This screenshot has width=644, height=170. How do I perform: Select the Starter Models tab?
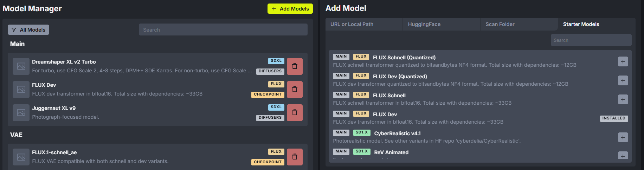click(597, 24)
